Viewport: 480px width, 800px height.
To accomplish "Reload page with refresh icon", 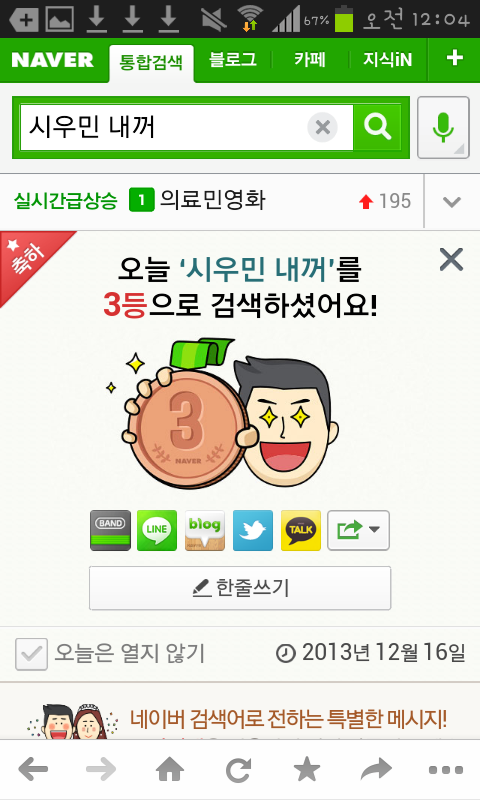I will tap(239, 769).
